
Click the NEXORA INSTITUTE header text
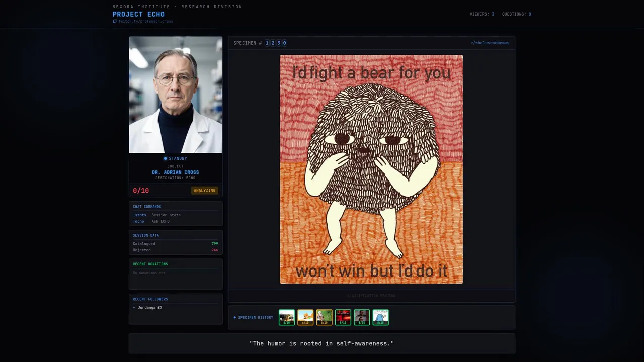pyautogui.click(x=178, y=7)
